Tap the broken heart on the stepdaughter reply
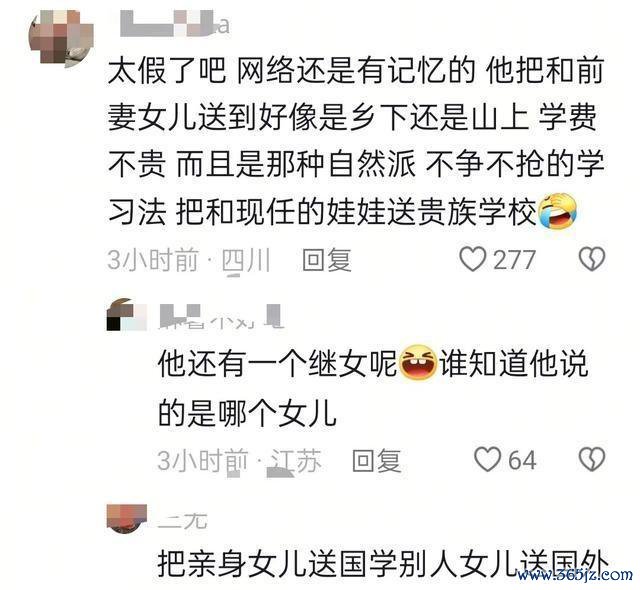Image resolution: width=640 pixels, height=590 pixels. point(592,459)
